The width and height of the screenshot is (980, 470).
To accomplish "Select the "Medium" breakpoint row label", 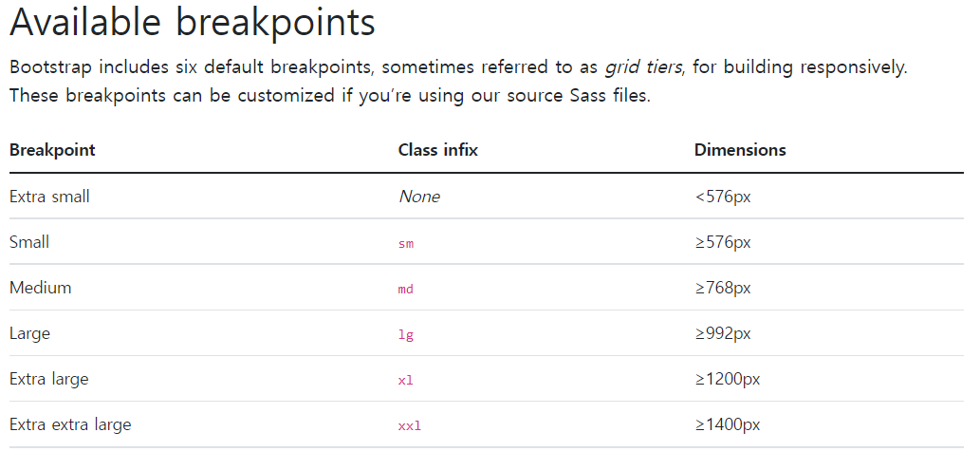I will click(40, 288).
